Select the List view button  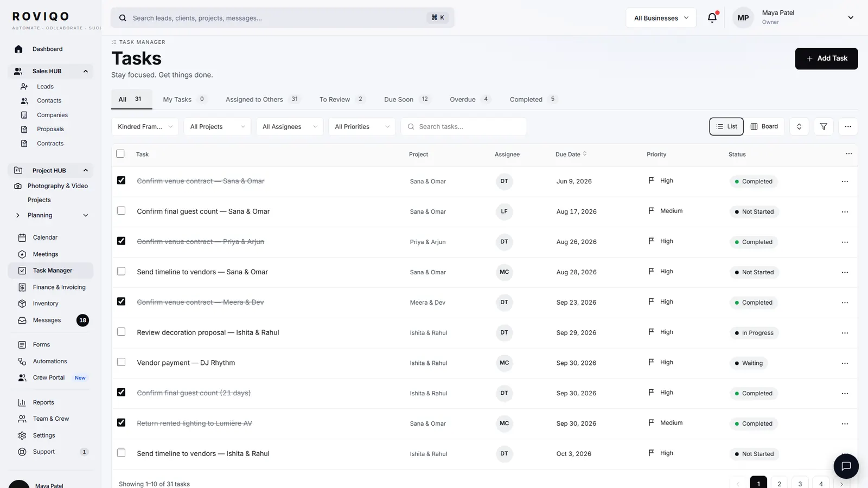(726, 126)
